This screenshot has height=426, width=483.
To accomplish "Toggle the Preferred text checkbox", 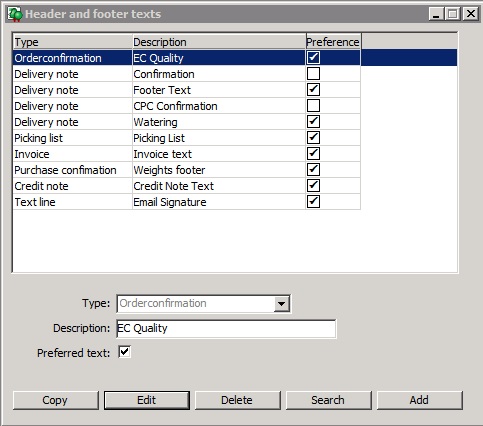I will (x=125, y=352).
